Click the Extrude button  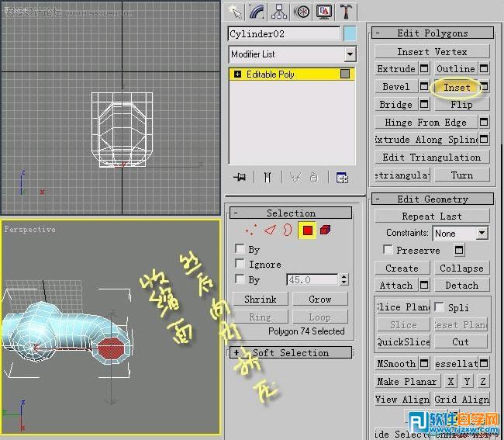pos(396,69)
